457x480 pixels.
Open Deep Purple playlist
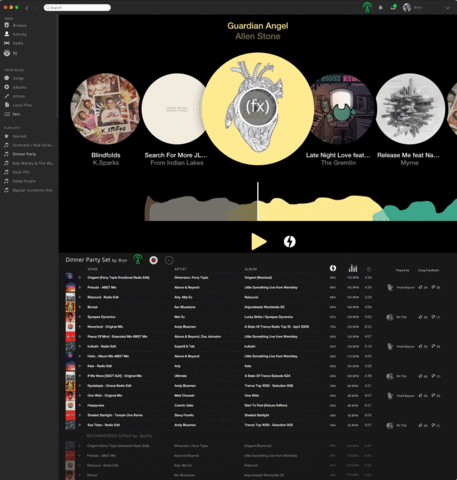[x=24, y=181]
